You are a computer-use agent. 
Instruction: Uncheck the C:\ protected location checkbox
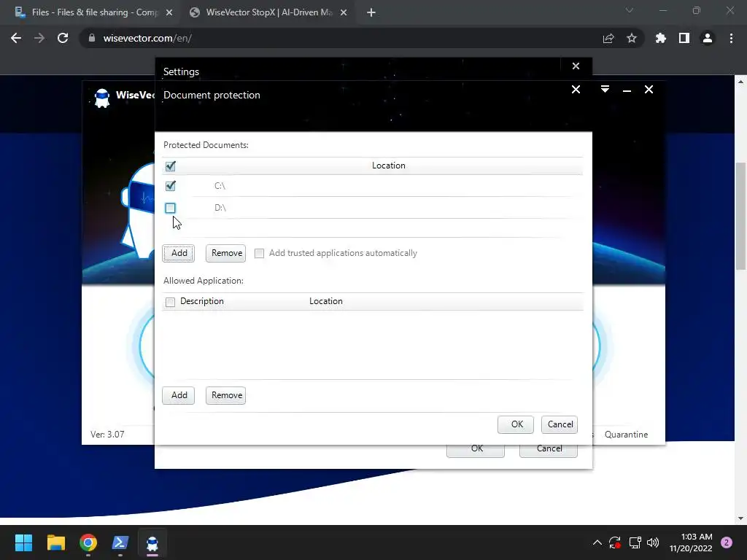point(170,186)
